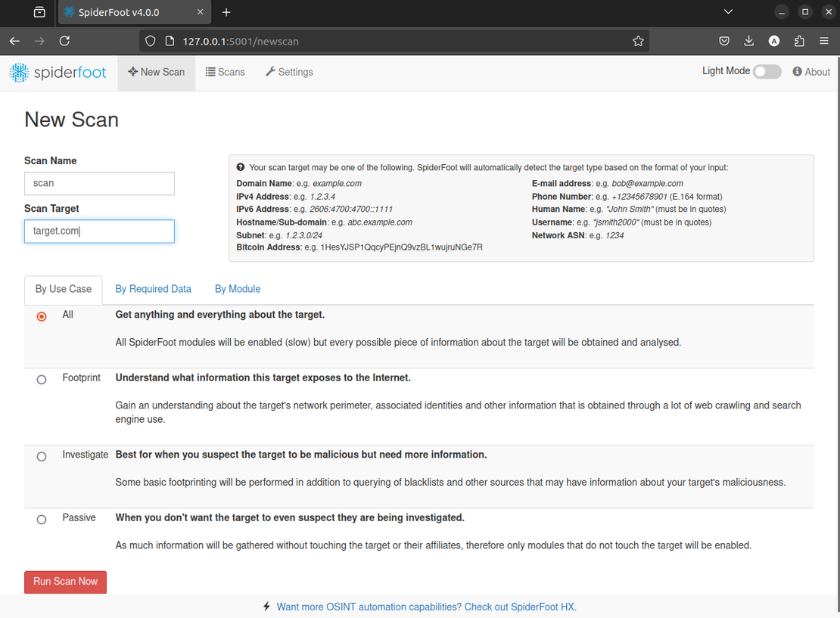This screenshot has height=618, width=840.
Task: Open the Firefox downloads icon
Action: 748,41
